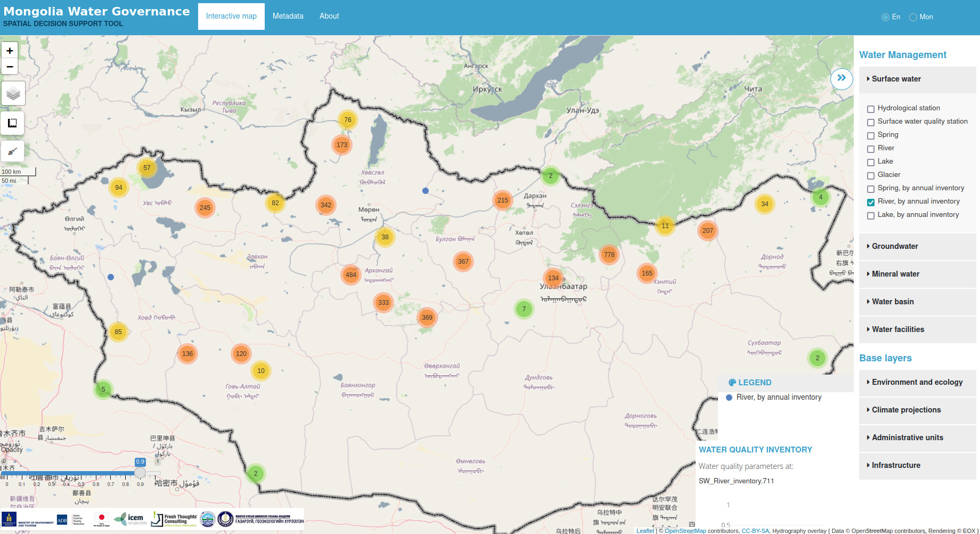Click the ICEM logo at the bottom
The image size is (980, 534).
coord(130,518)
